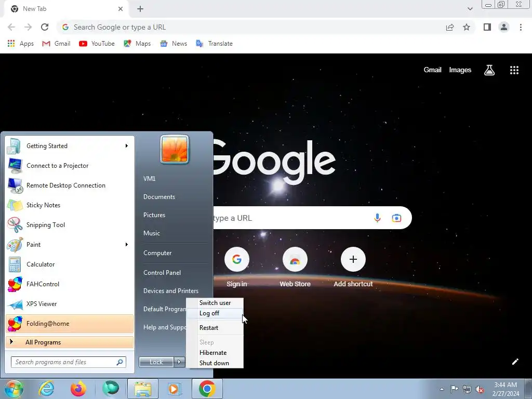The image size is (532, 399).
Task: Open the Chrome profile avatar
Action: (504, 27)
